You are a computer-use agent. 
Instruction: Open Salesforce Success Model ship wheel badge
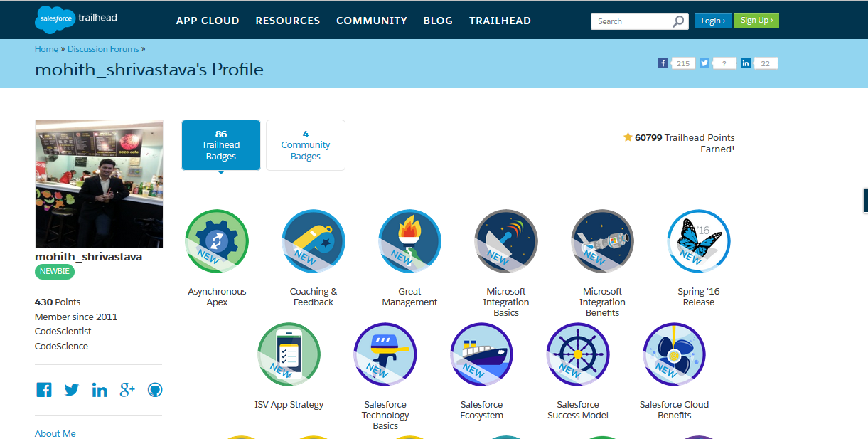pos(578,354)
